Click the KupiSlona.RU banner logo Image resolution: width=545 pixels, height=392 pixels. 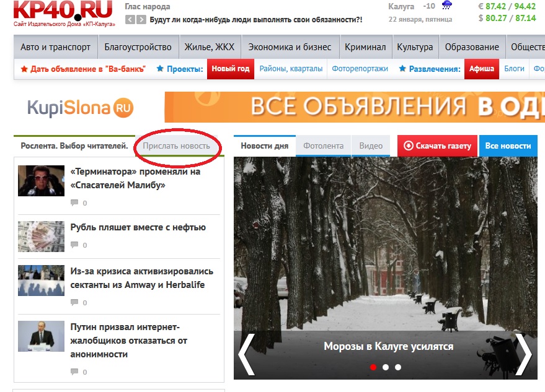(80, 108)
